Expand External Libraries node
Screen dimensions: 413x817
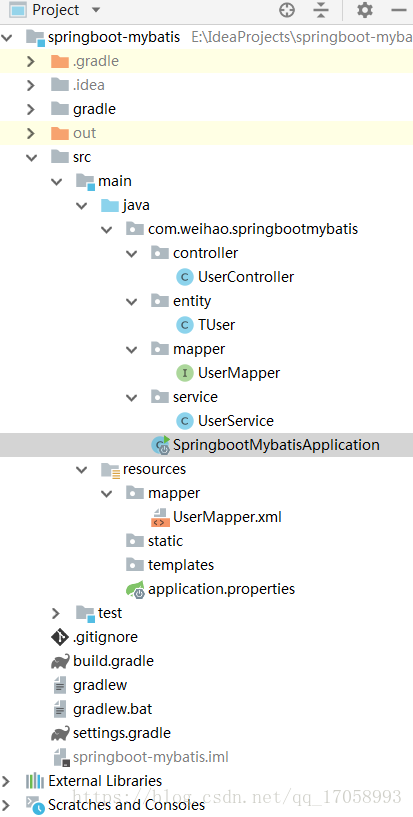point(6,782)
